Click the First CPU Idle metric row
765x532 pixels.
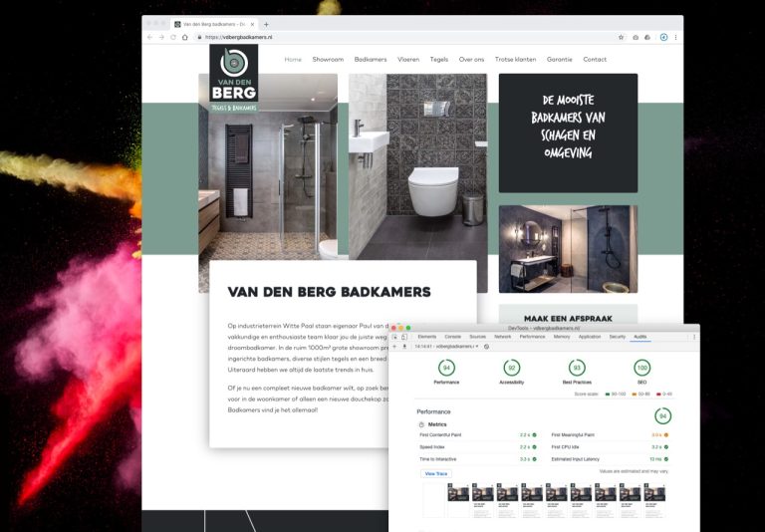tap(610, 447)
